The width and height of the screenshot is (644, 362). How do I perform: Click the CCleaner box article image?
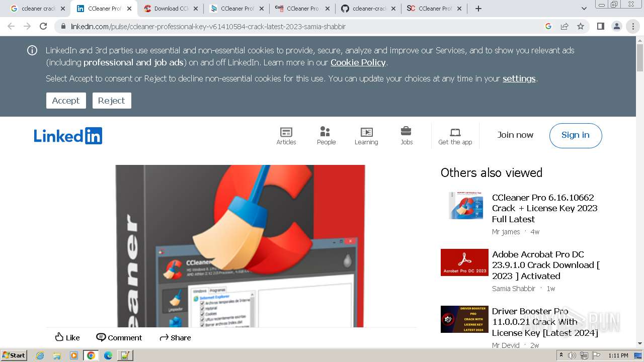(240, 246)
